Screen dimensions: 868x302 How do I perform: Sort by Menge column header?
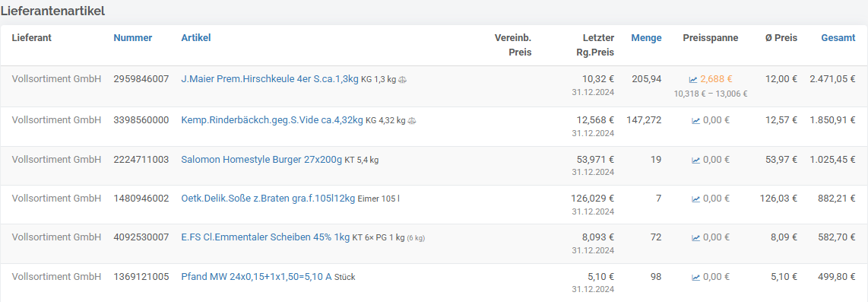646,38
